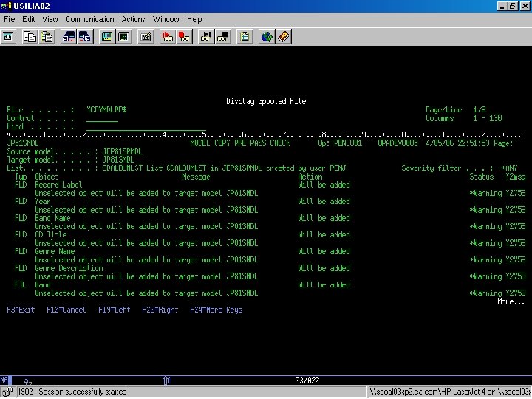This screenshot has width=532, height=399.
Task: Stop macro recording icon
Action: click(184, 37)
